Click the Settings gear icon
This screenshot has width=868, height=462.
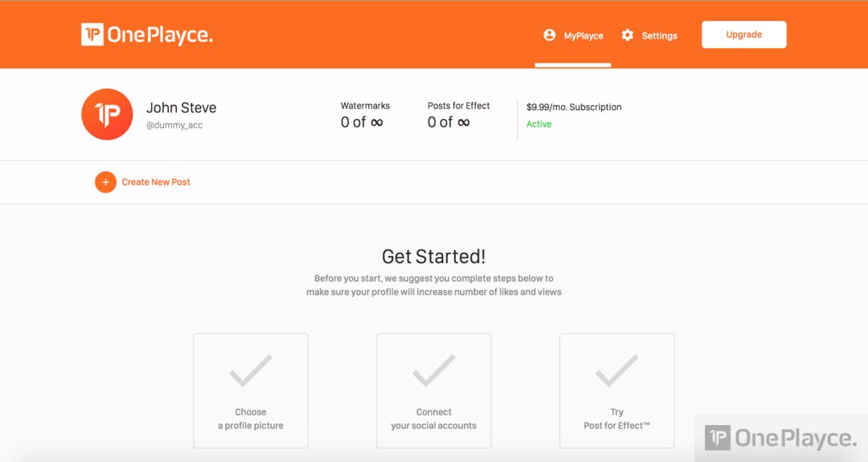627,35
